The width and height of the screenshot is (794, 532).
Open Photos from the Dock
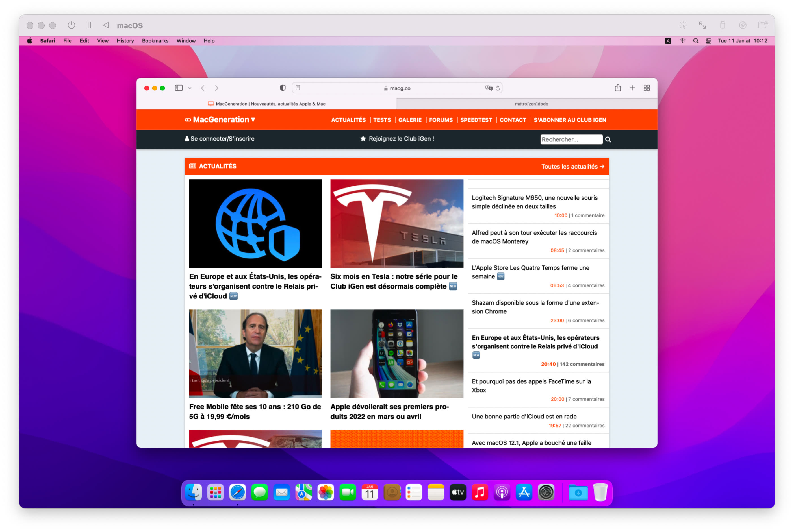point(326,492)
